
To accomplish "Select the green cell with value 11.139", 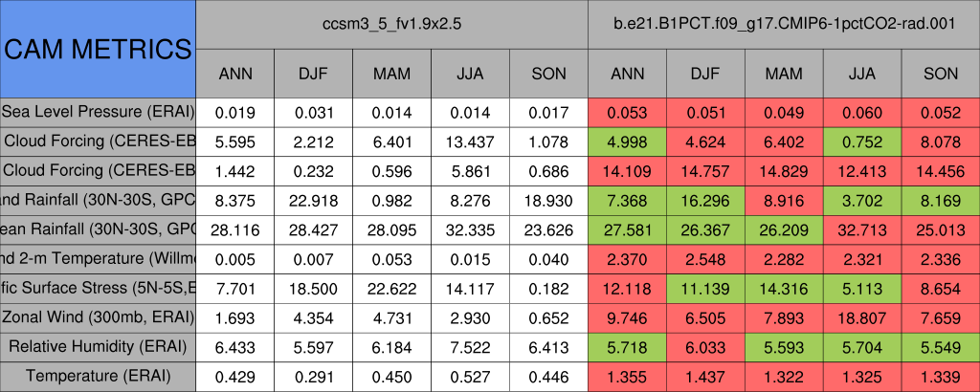I will pyautogui.click(x=705, y=289).
